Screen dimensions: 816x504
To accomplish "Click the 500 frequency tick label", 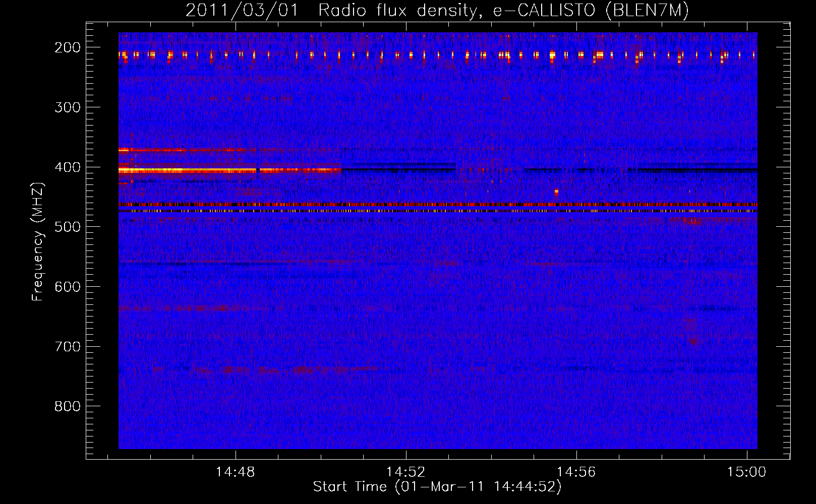I will (68, 227).
